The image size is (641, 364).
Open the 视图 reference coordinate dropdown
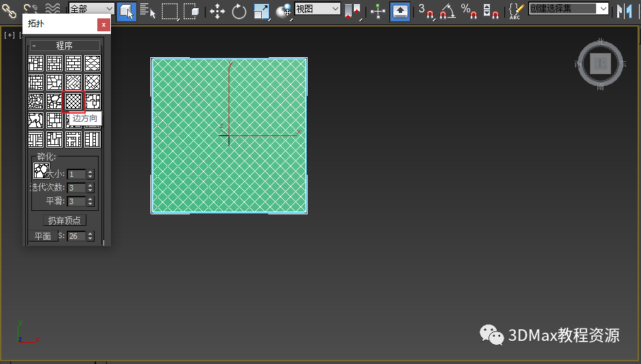pyautogui.click(x=317, y=9)
